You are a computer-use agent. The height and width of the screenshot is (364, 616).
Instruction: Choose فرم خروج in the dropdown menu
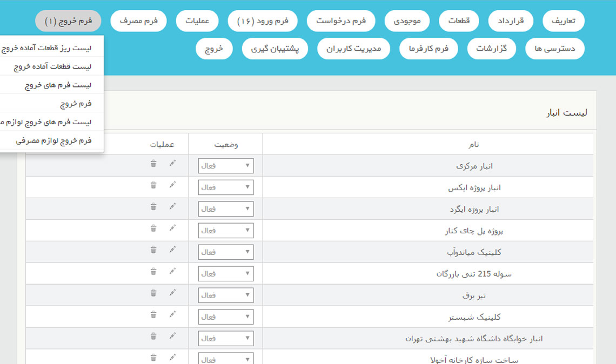(51, 103)
